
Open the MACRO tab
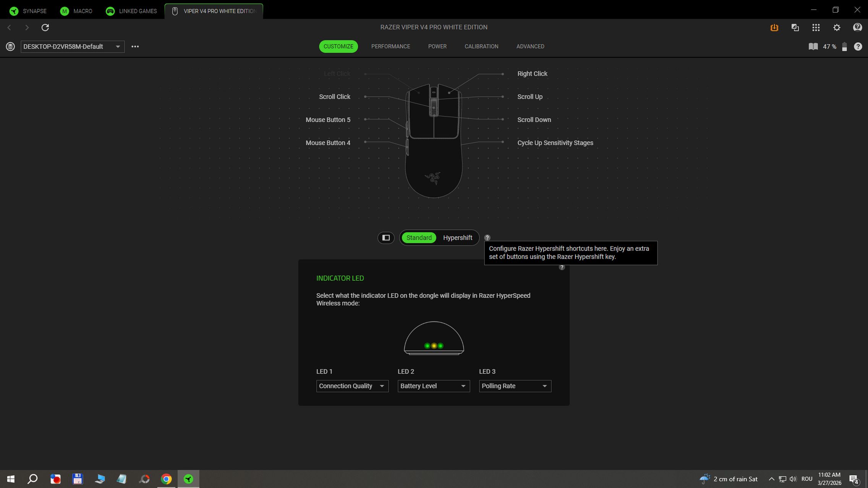click(76, 11)
